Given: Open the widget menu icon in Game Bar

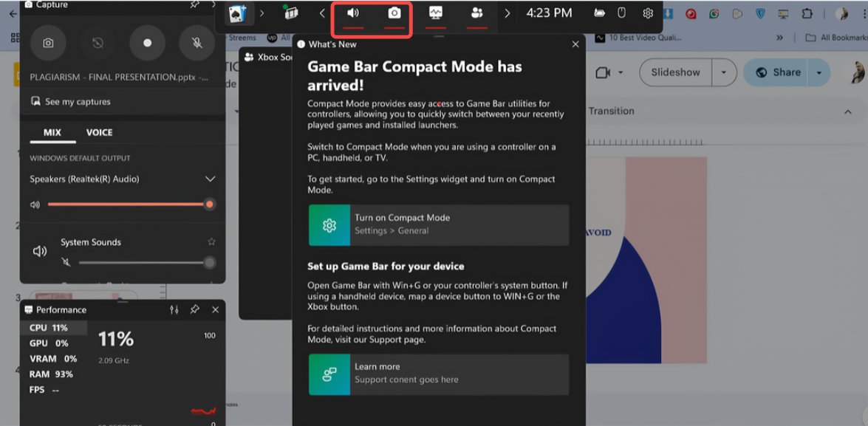Looking at the screenshot, I should click(290, 13).
